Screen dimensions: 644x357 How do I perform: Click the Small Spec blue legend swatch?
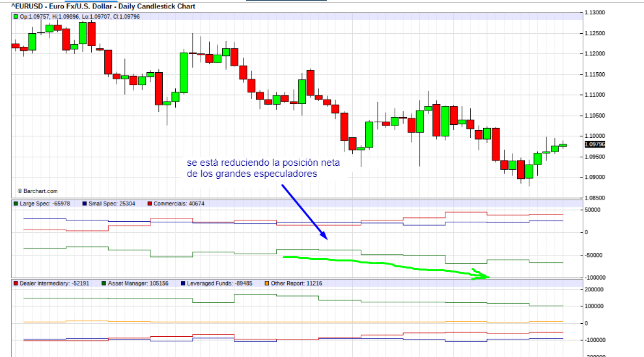click(x=85, y=204)
